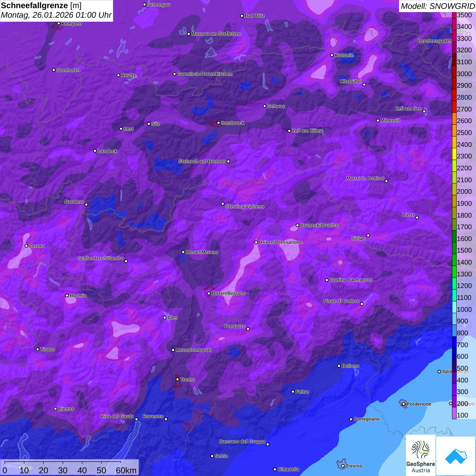Click the Kitzbühel label
This screenshot has width=476, height=476.
351,81
